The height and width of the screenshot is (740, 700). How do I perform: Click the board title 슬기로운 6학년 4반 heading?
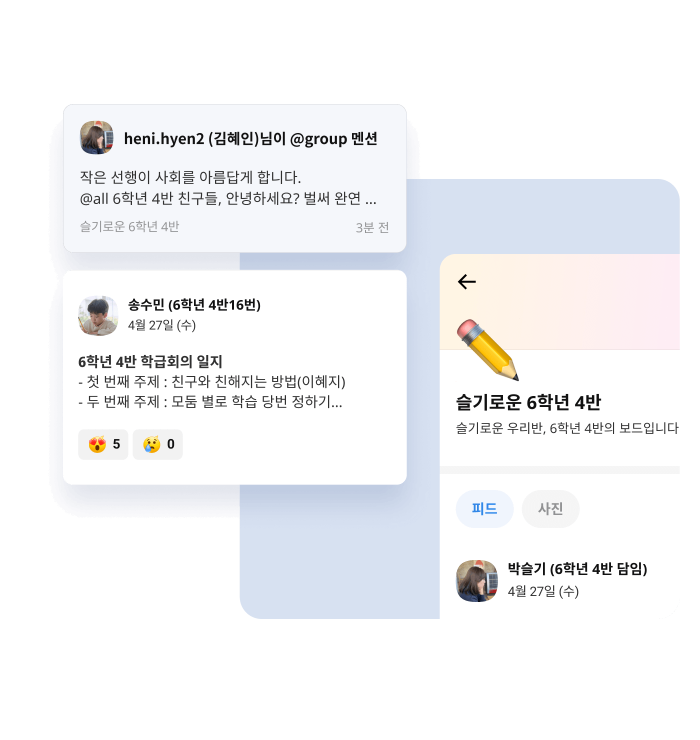coord(528,402)
